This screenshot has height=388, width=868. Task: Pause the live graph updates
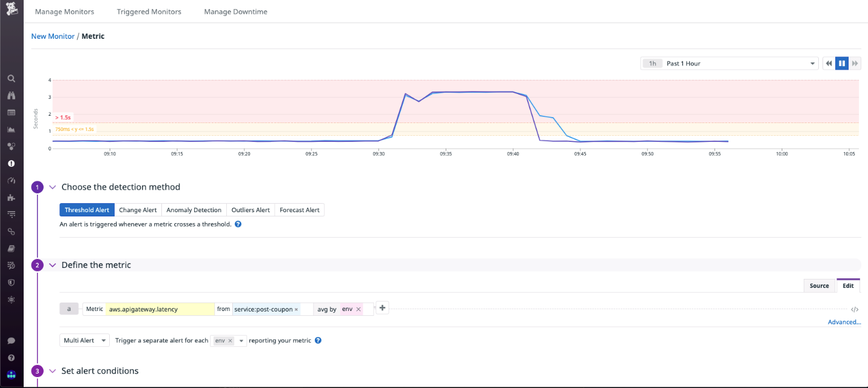[842, 63]
